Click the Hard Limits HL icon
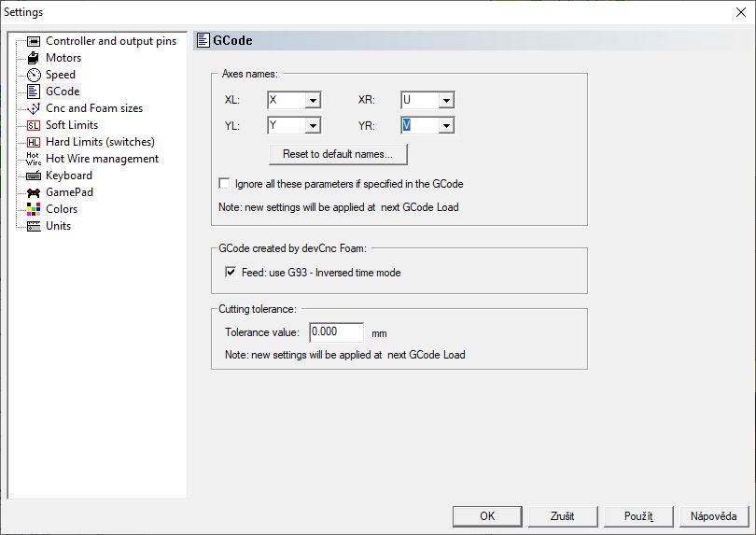 pyautogui.click(x=34, y=142)
